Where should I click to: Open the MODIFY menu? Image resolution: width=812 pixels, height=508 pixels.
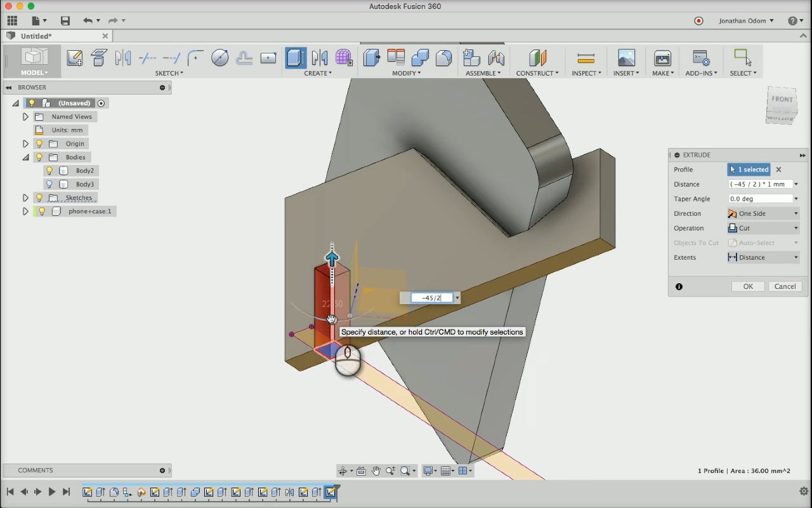[x=406, y=73]
